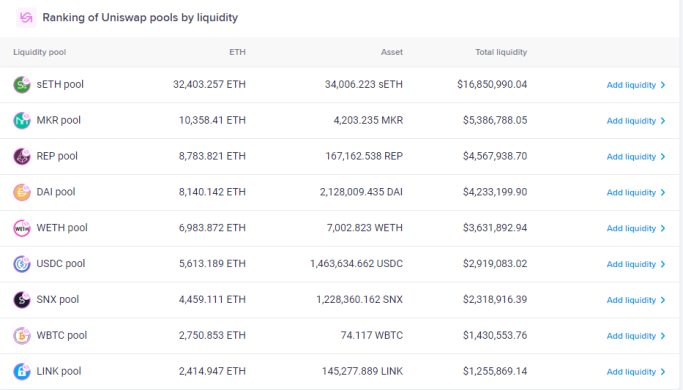
Task: Click the WBTC pool token icon
Action: coord(22,336)
